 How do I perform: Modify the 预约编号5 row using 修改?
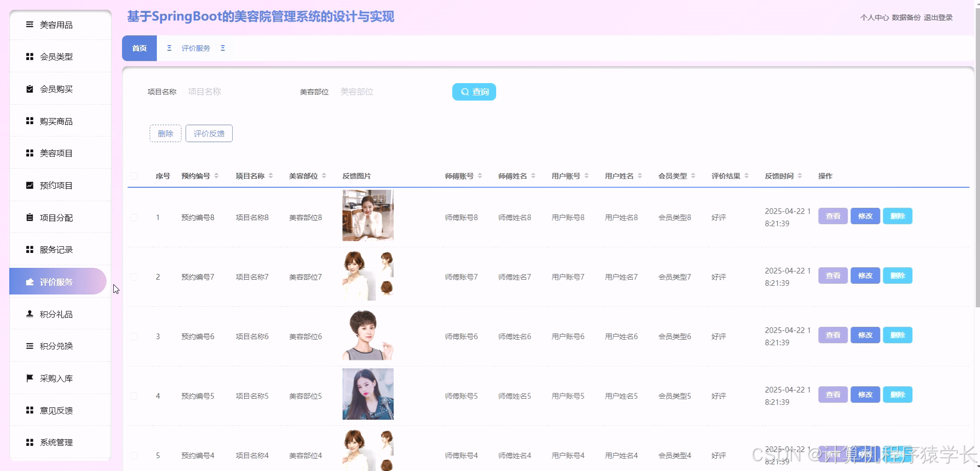pos(865,395)
